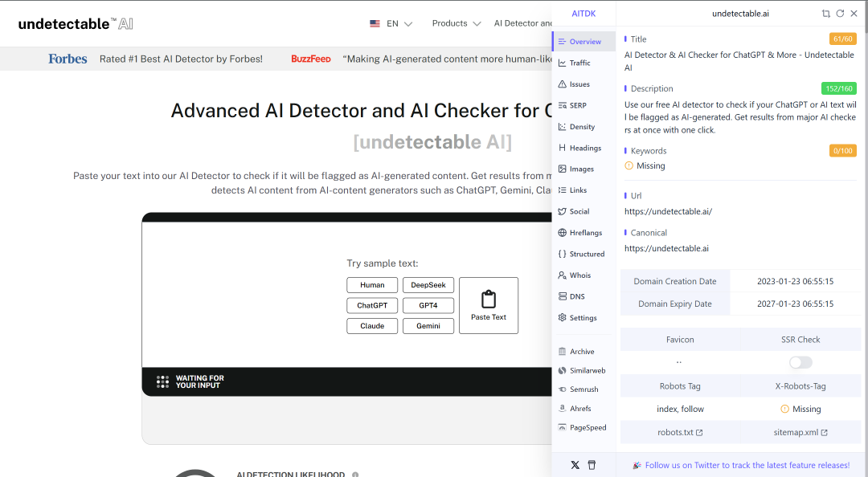Image resolution: width=868 pixels, height=477 pixels.
Task: Click the Paste Text button
Action: tap(489, 305)
